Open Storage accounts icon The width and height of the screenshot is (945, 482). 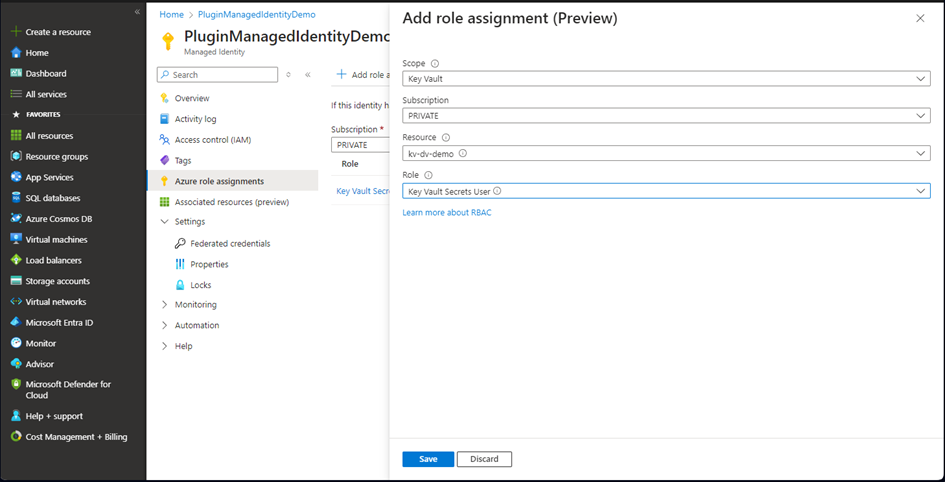[x=16, y=281]
